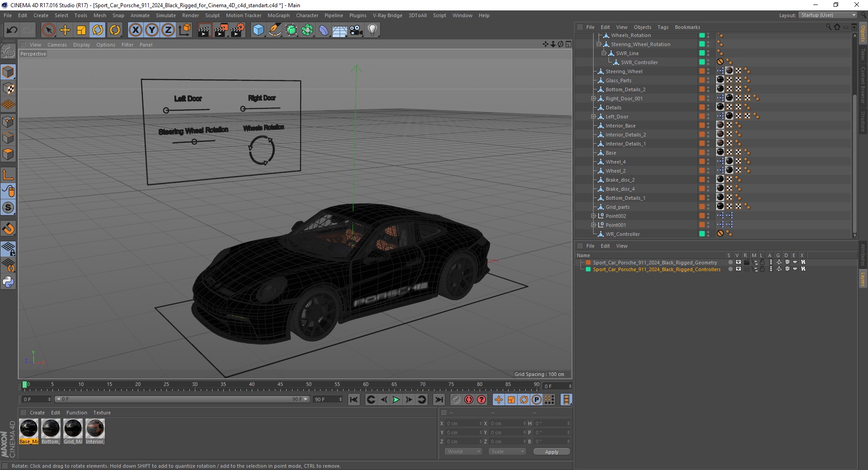Image resolution: width=868 pixels, height=470 pixels.
Task: Select WR_Controller in object tree
Action: (x=623, y=234)
